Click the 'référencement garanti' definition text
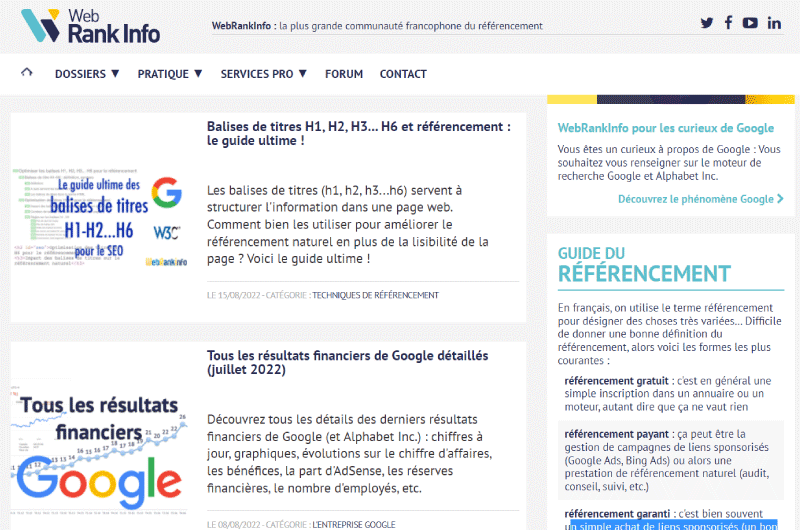Viewport: 800px width, 530px height. (671, 520)
